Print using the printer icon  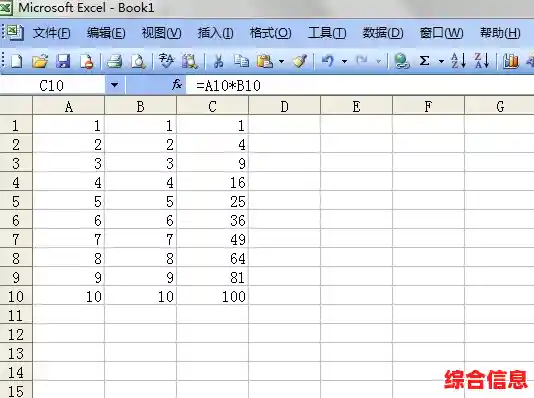tap(114, 62)
